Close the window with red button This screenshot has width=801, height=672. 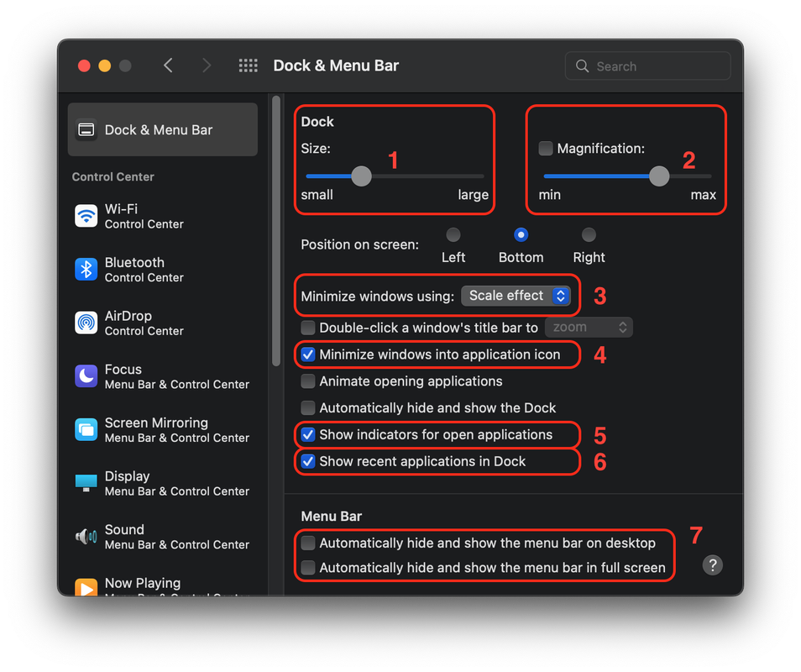[x=84, y=66]
